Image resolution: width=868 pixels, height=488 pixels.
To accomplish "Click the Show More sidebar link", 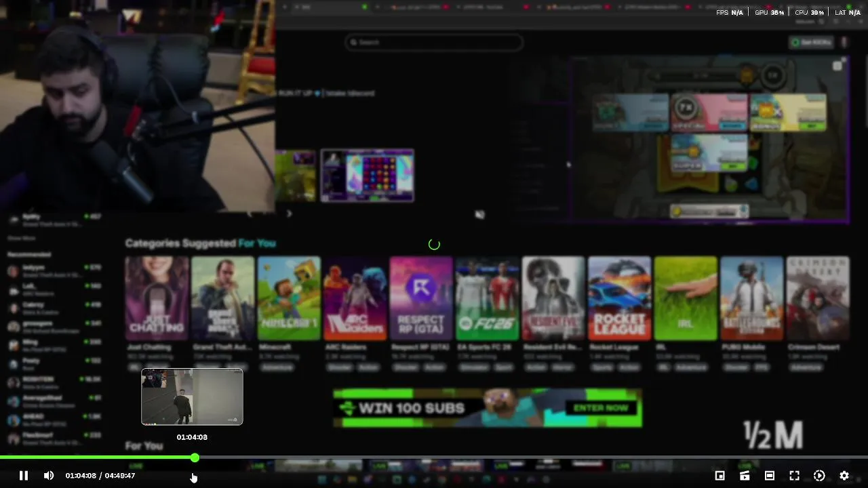I will pyautogui.click(x=22, y=239).
